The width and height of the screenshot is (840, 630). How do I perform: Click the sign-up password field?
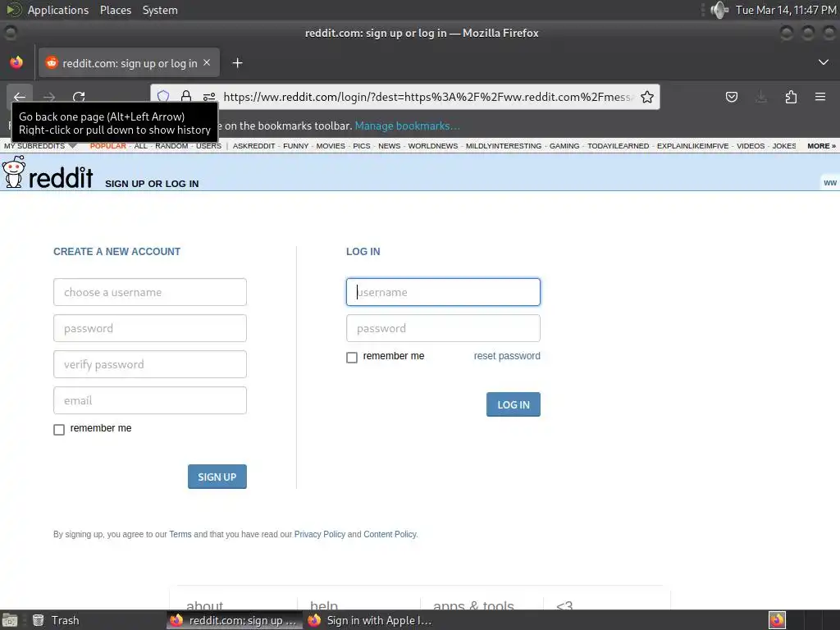click(150, 328)
